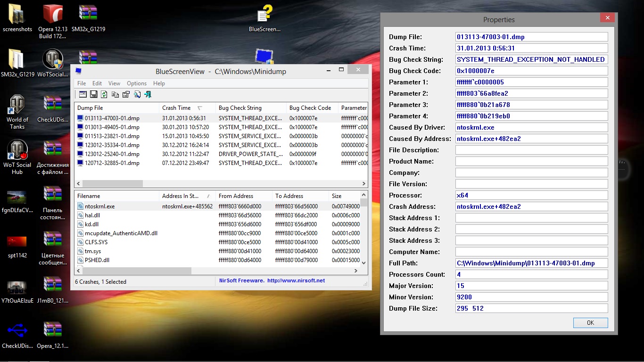The width and height of the screenshot is (644, 362).
Task: Sort the list by Crash Time column
Action: coord(177,108)
